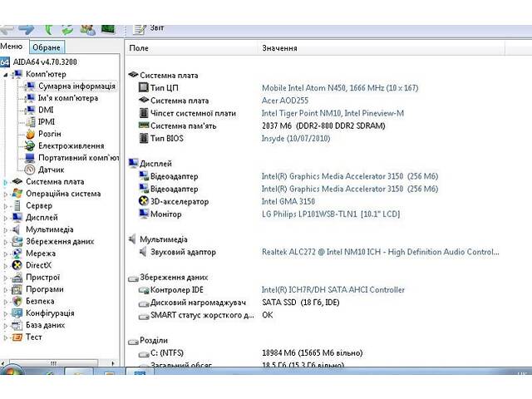The width and height of the screenshot is (532, 399).
Task: Select the Тип ЦП row icon
Action: [144, 87]
